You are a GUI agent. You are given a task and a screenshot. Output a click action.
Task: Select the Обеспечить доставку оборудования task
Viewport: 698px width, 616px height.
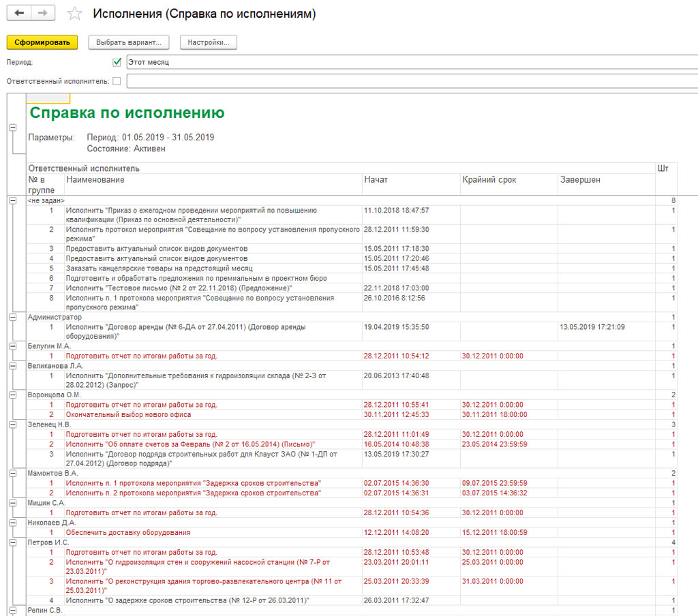pyautogui.click(x=128, y=532)
